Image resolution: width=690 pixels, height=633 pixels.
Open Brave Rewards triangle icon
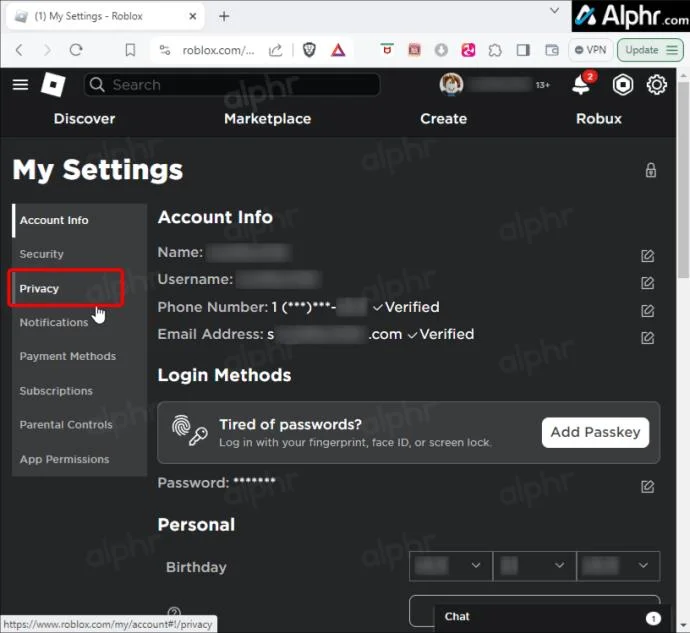[338, 50]
